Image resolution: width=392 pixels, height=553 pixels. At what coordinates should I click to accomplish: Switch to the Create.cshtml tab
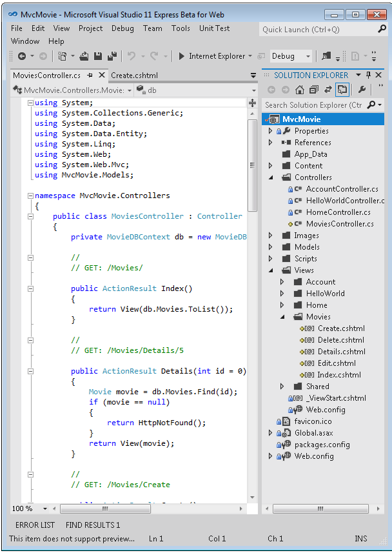point(134,75)
